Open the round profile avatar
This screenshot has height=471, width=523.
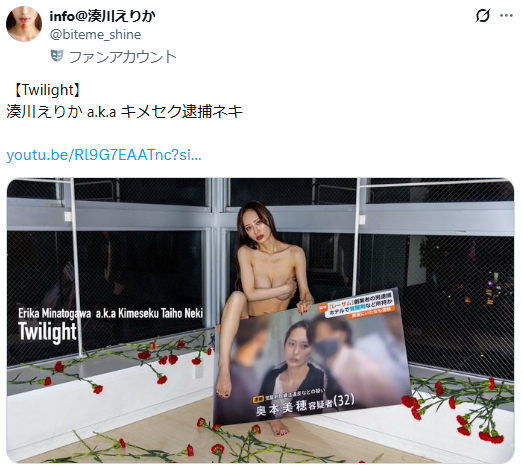pos(24,24)
